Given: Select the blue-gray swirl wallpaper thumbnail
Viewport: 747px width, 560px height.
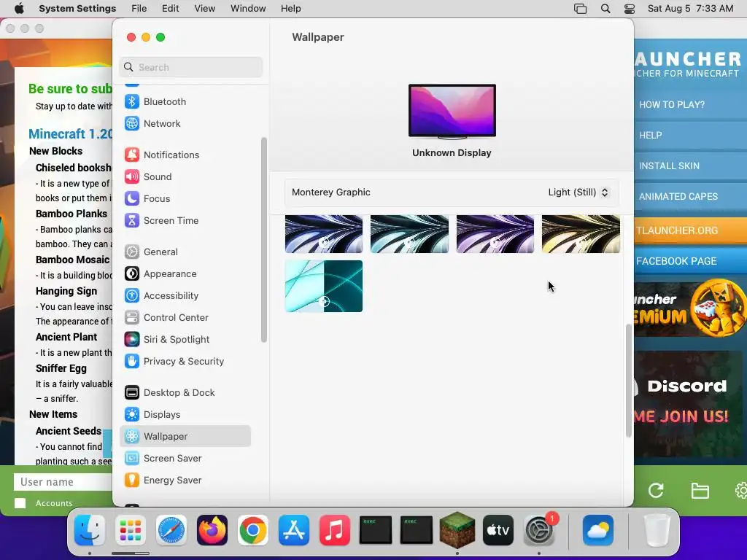Looking at the screenshot, I should (x=323, y=234).
